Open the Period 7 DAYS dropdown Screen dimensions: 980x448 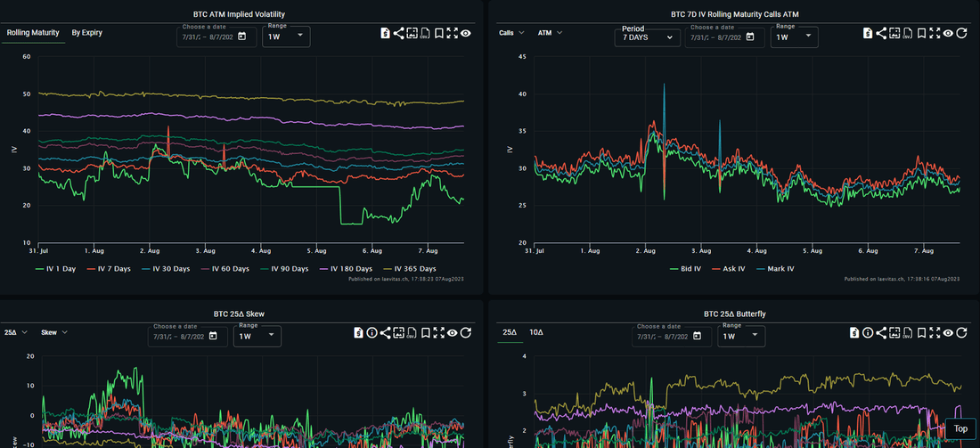click(647, 37)
